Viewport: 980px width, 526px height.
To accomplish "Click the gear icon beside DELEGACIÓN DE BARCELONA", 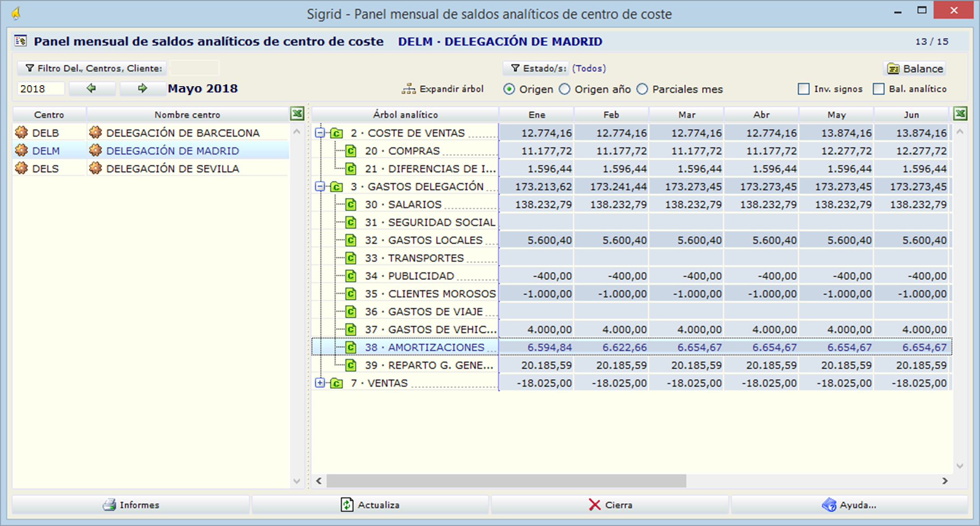I will pos(95,133).
